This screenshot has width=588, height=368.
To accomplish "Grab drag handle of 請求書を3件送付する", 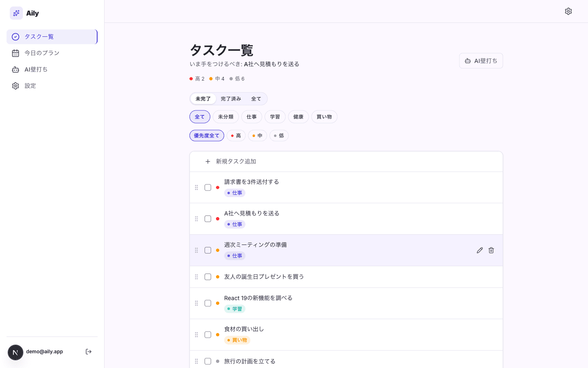I will 196,187.
